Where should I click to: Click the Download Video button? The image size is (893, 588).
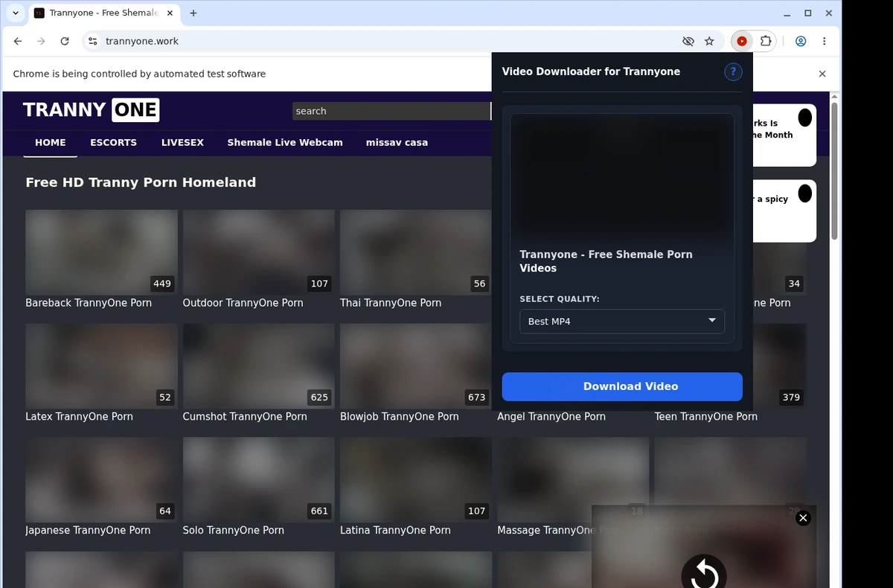point(622,386)
